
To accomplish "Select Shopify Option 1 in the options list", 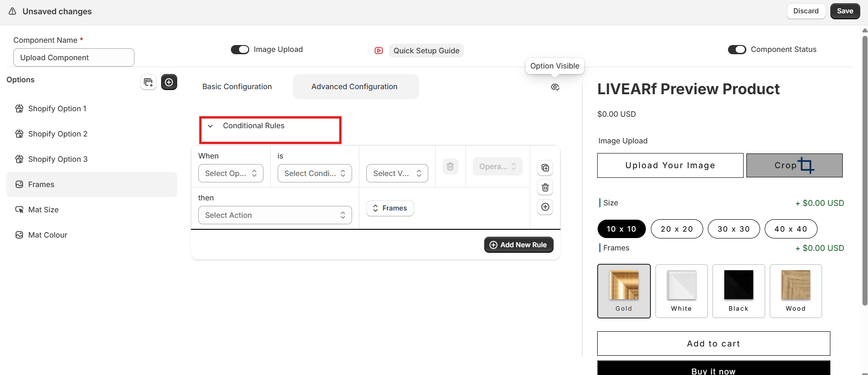I will [x=92, y=108].
